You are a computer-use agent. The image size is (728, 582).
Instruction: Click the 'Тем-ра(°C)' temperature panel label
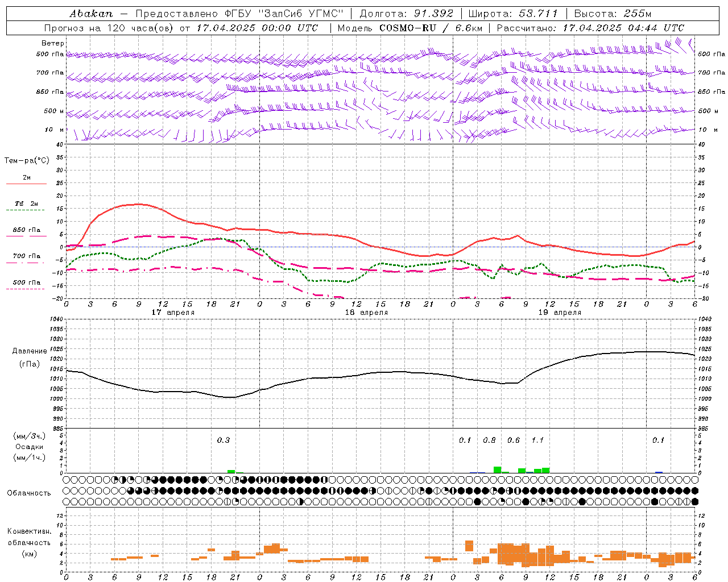click(x=27, y=160)
